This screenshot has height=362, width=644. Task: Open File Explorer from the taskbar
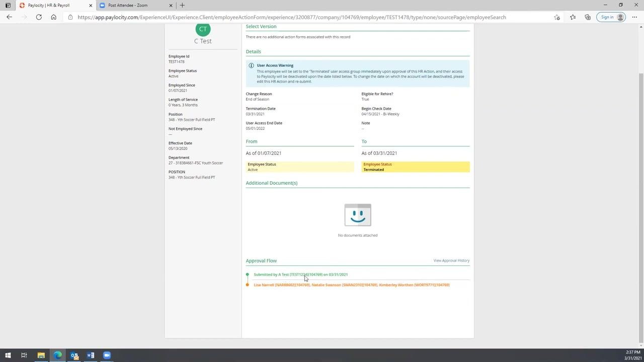41,355
